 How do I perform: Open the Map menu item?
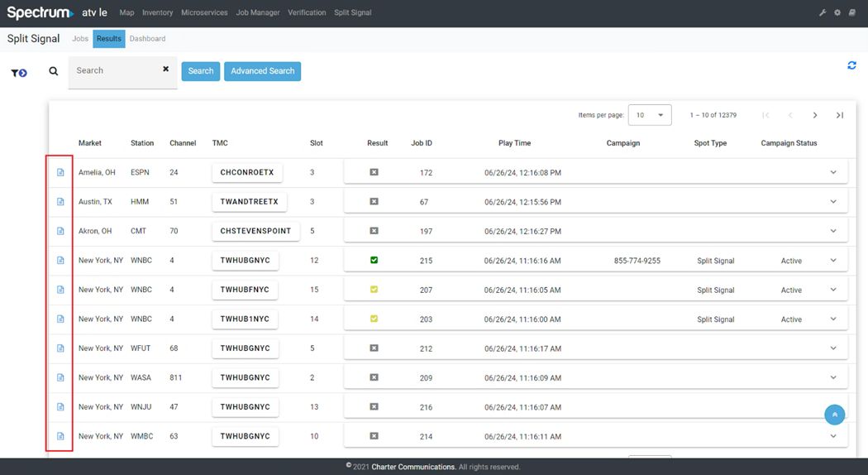click(126, 12)
